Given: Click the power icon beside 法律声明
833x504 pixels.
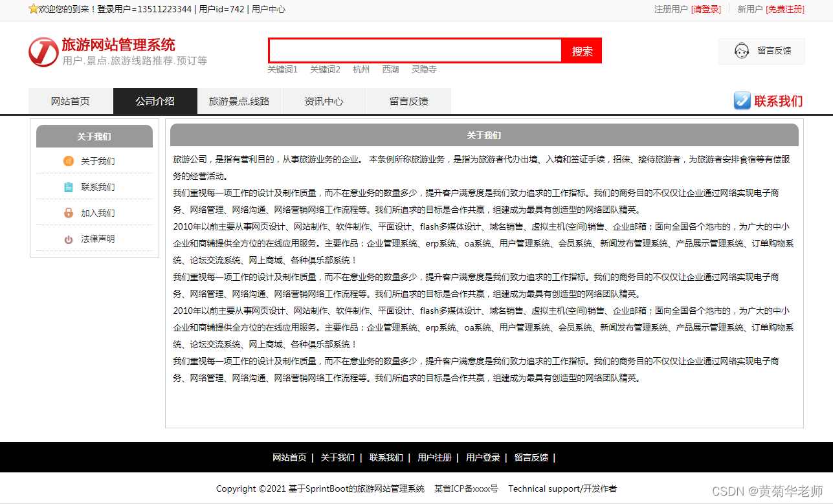Looking at the screenshot, I should click(x=69, y=239).
